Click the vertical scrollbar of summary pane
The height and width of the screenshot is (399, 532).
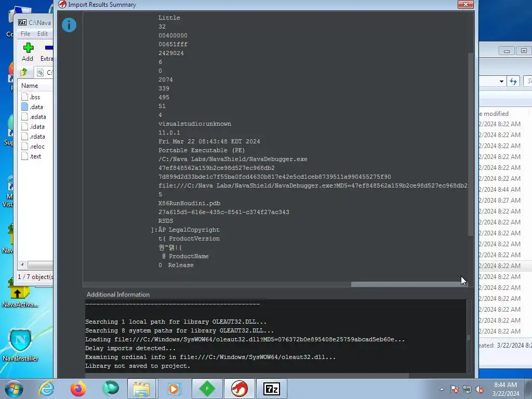(471, 144)
